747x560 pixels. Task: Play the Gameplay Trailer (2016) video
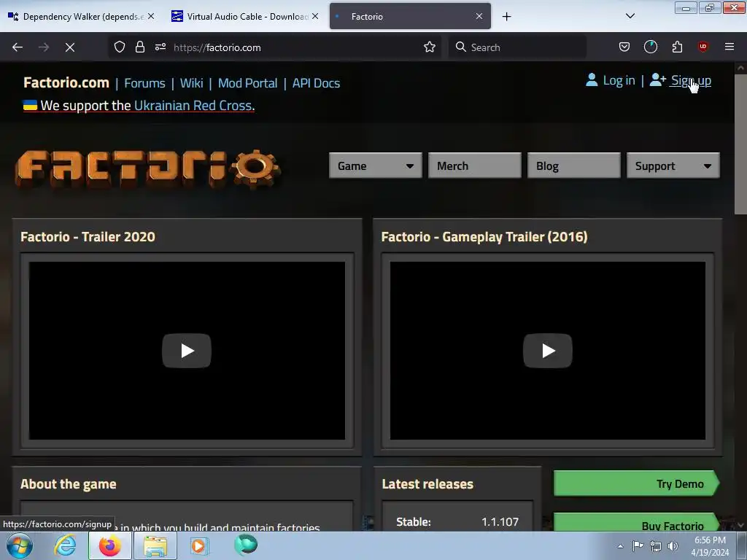tap(547, 351)
